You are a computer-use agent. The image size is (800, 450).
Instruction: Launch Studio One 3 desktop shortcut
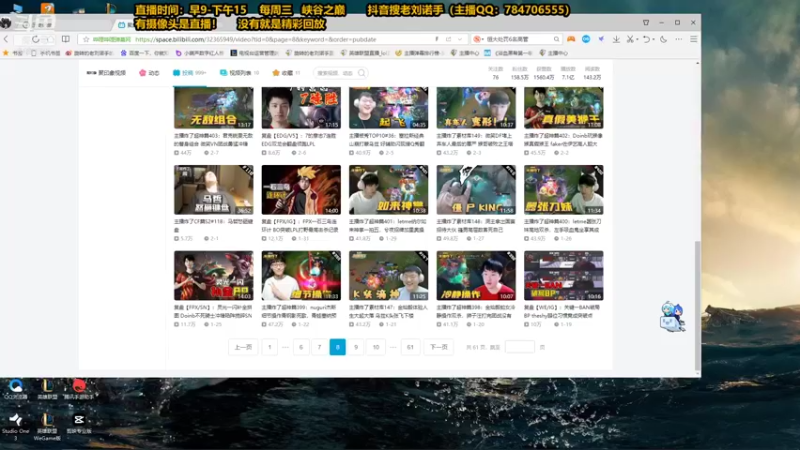[x=16, y=426]
